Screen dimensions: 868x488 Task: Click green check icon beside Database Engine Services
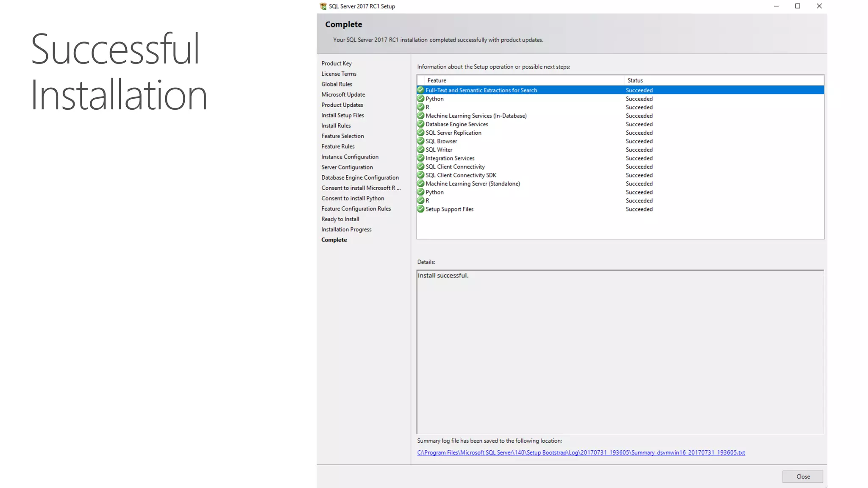coord(420,124)
